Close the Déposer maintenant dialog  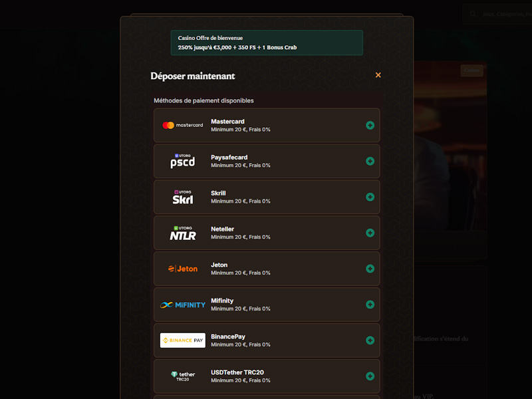(x=378, y=75)
